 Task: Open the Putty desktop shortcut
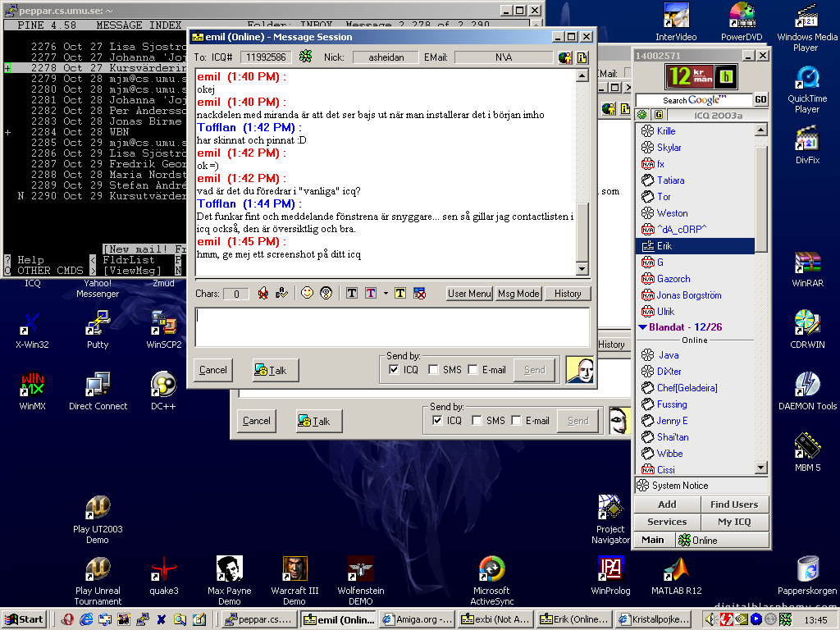tap(98, 330)
